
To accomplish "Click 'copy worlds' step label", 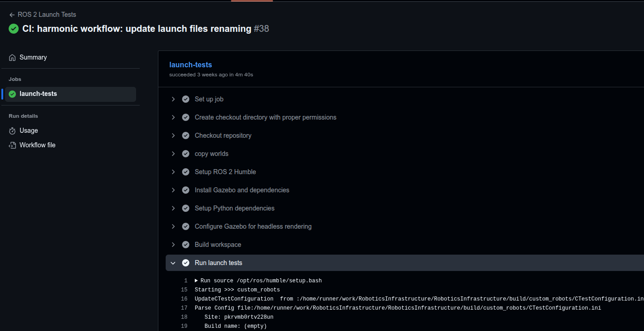I will click(212, 154).
